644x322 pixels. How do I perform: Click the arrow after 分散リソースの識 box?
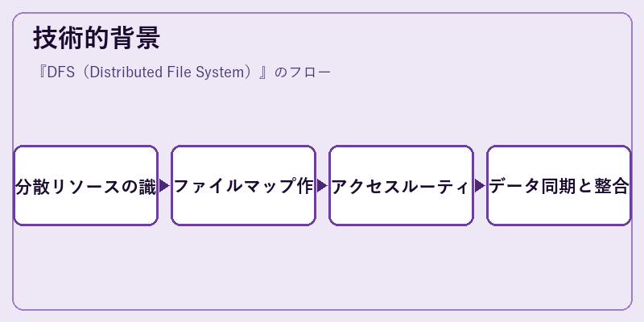pos(164,186)
